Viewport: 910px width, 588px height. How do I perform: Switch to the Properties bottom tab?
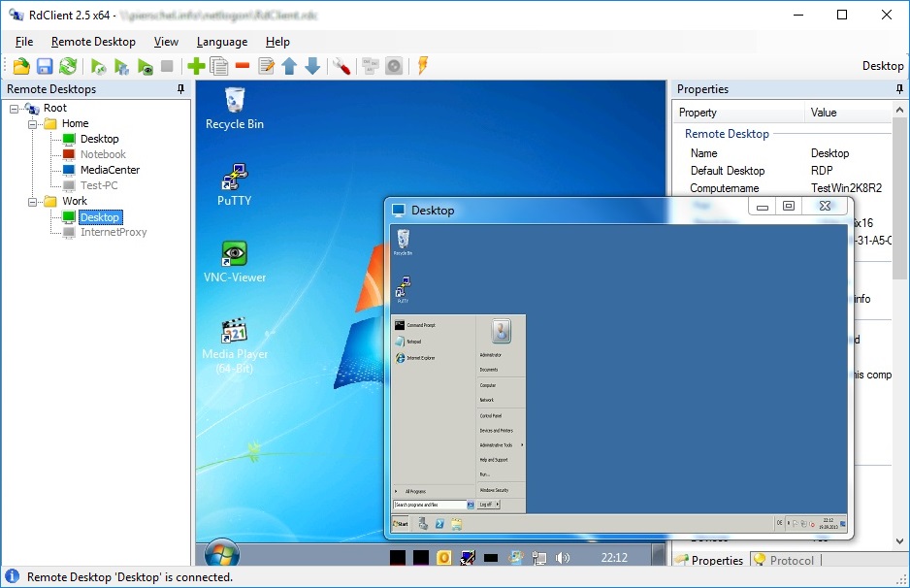click(710, 560)
